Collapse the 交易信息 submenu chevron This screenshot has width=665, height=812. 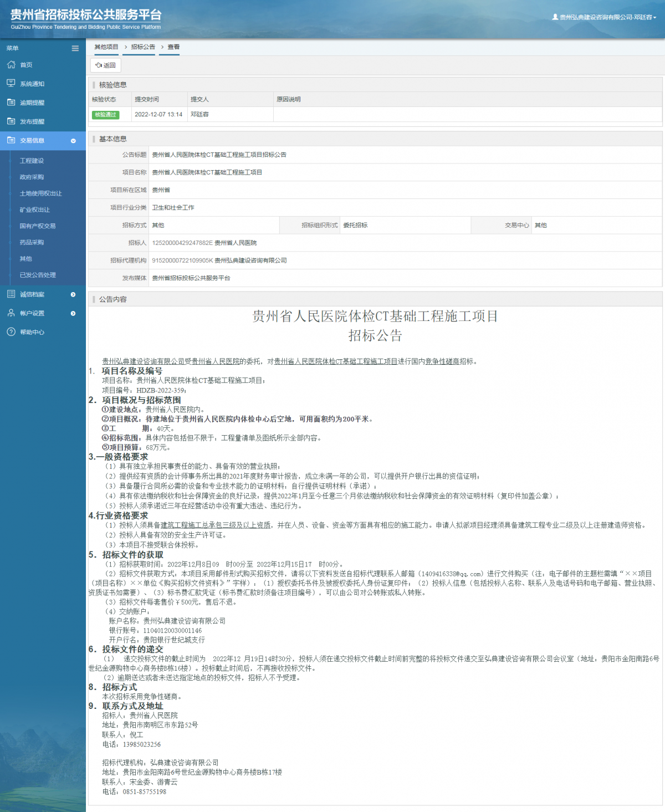click(74, 141)
